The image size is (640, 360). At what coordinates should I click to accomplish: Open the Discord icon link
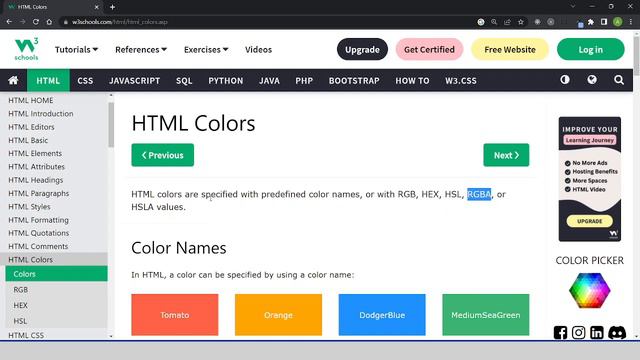[617, 333]
